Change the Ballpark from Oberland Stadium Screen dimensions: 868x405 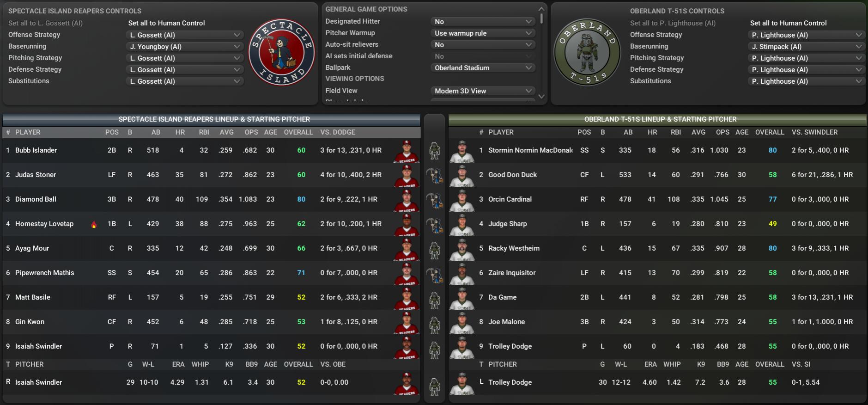[483, 68]
